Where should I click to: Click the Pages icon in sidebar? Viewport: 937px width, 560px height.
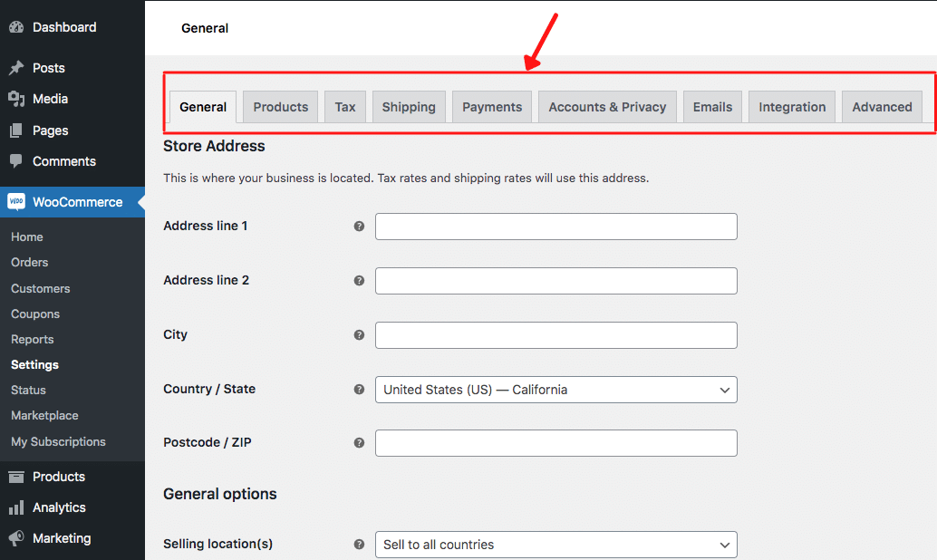tap(16, 130)
